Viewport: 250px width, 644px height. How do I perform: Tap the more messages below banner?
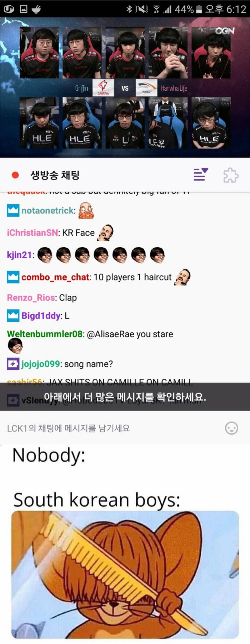point(125,397)
